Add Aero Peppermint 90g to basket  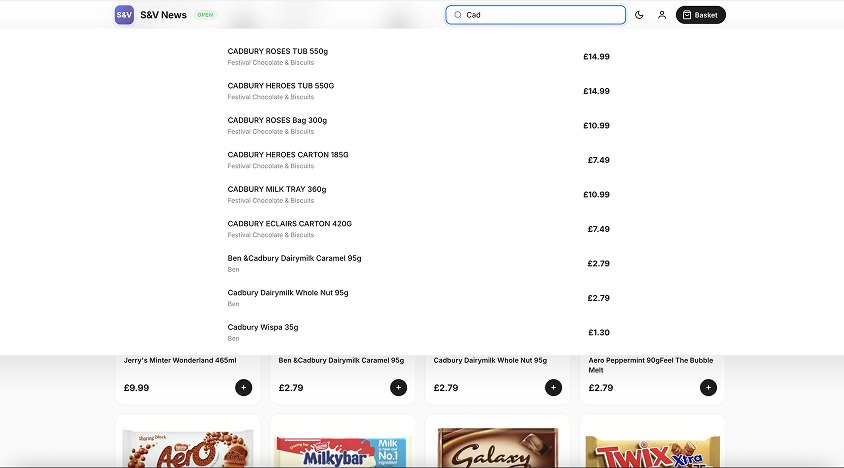pyautogui.click(x=709, y=387)
